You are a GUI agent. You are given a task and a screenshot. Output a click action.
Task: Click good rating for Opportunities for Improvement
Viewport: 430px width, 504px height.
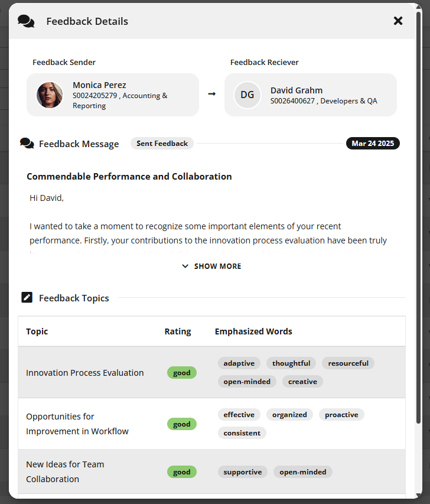[x=182, y=424]
